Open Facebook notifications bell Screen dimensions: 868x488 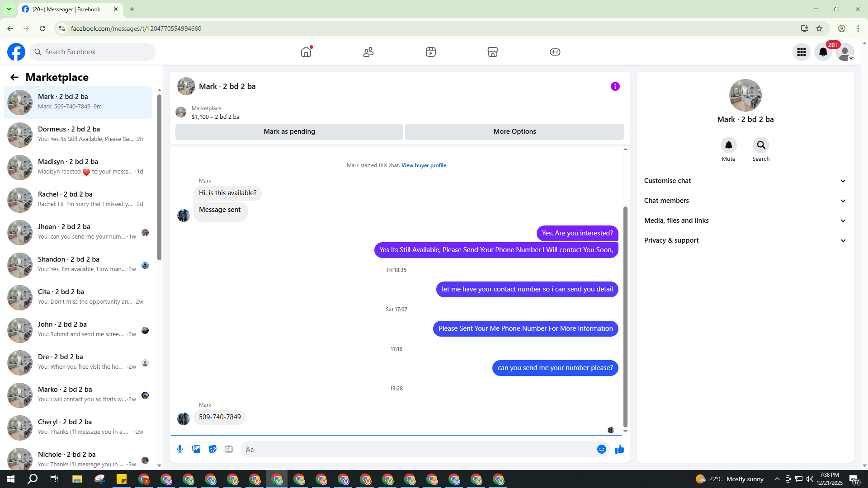click(x=823, y=52)
